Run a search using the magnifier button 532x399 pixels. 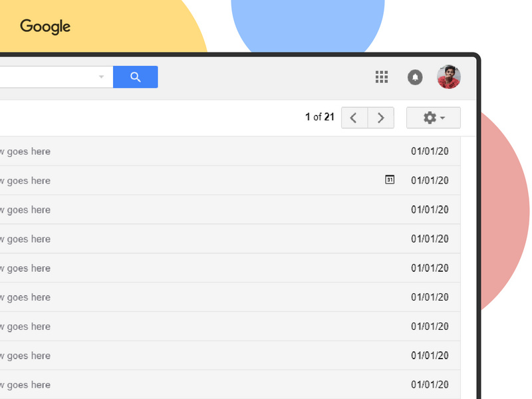pos(135,77)
